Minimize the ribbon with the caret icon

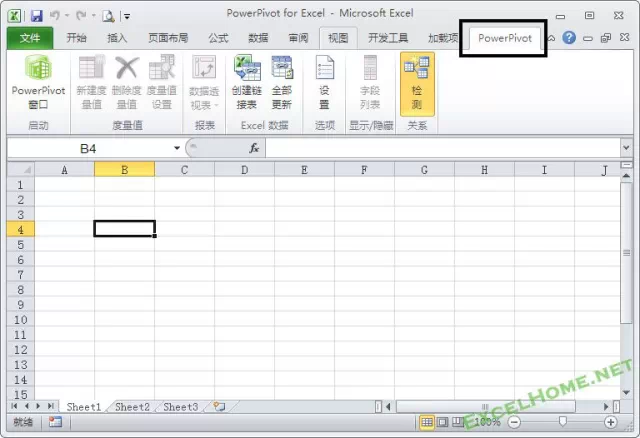coord(551,38)
